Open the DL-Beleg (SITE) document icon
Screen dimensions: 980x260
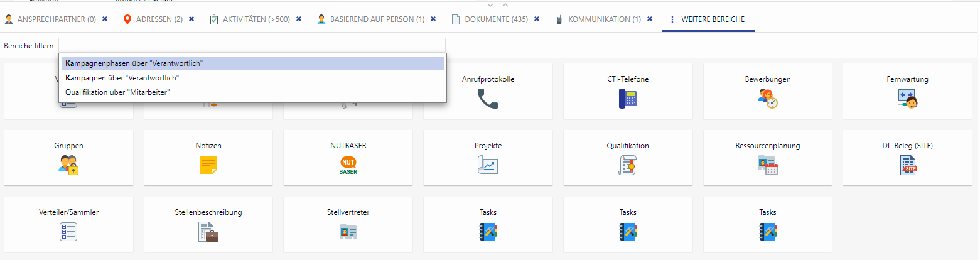pos(907,165)
